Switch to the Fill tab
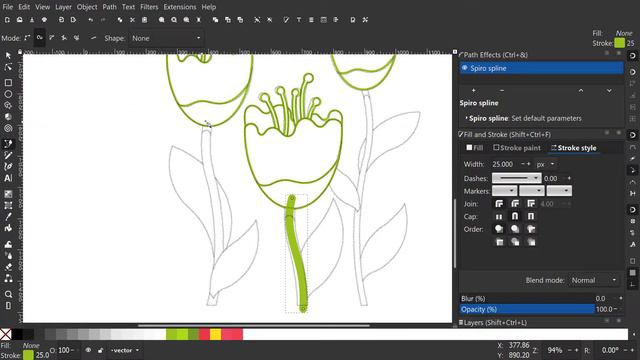This screenshot has height=360, width=640. tap(475, 148)
